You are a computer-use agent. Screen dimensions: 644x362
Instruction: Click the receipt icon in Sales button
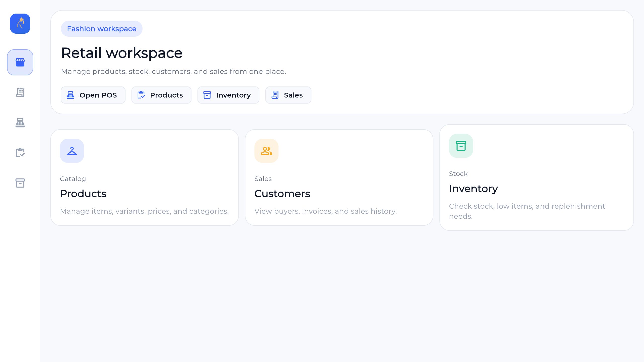click(275, 95)
